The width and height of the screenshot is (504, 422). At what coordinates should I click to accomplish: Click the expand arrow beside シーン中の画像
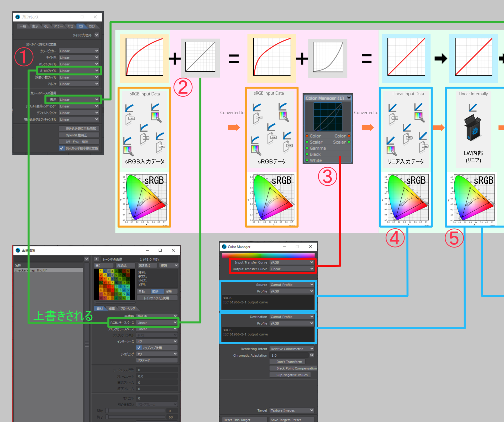(96, 259)
